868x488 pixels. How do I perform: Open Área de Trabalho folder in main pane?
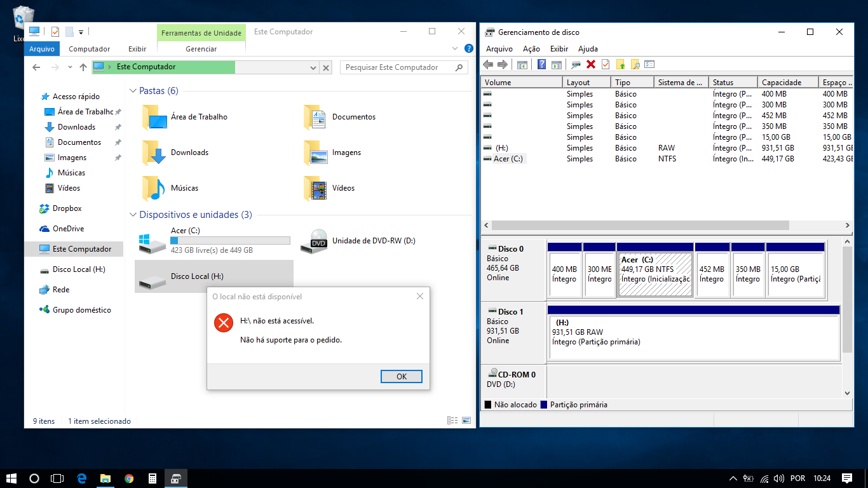184,117
